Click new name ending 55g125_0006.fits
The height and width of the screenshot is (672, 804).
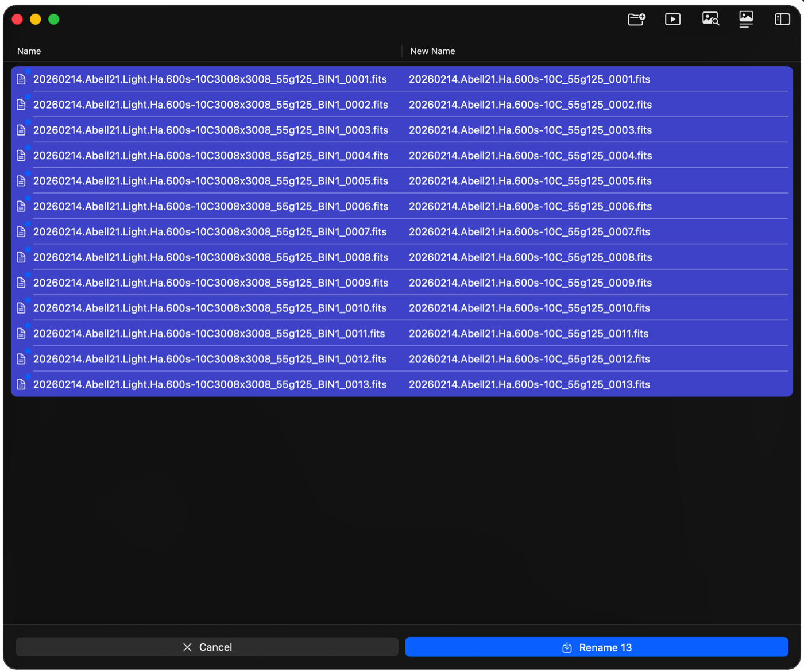[530, 206]
